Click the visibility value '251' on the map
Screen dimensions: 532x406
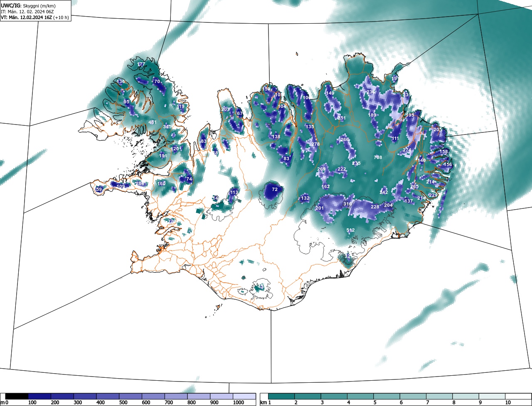(x=342, y=118)
